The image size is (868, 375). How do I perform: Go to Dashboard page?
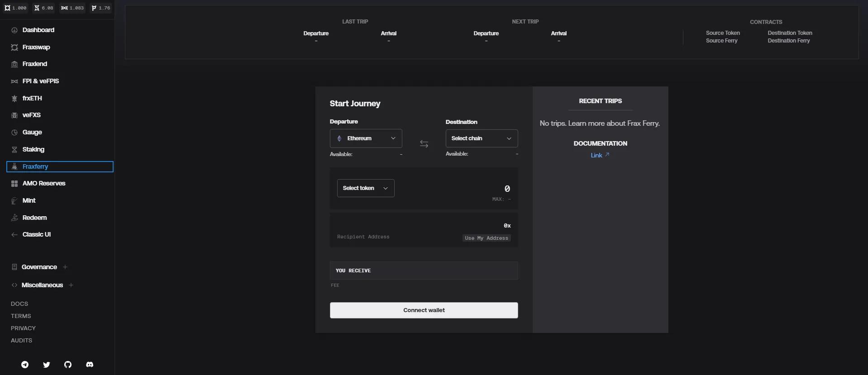[38, 30]
